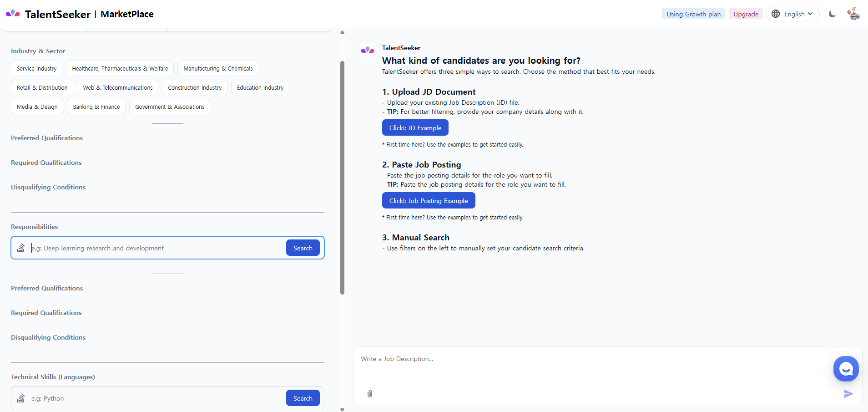Click the TalentSeeker logo icon in header
Viewport: 868px width, 412px height.
(x=13, y=14)
